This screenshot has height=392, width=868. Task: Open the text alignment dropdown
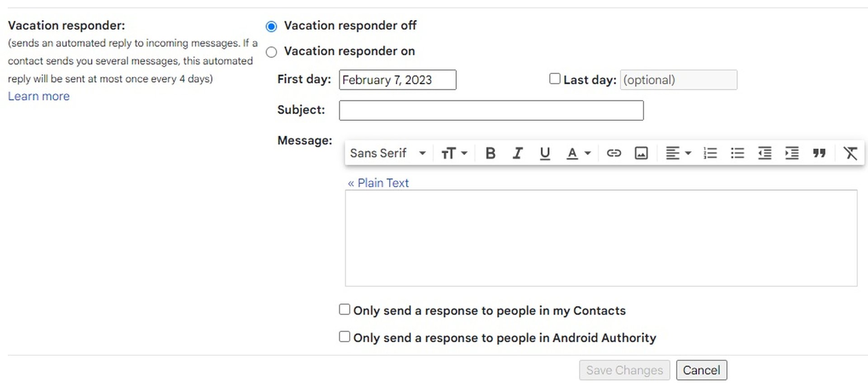[678, 154]
